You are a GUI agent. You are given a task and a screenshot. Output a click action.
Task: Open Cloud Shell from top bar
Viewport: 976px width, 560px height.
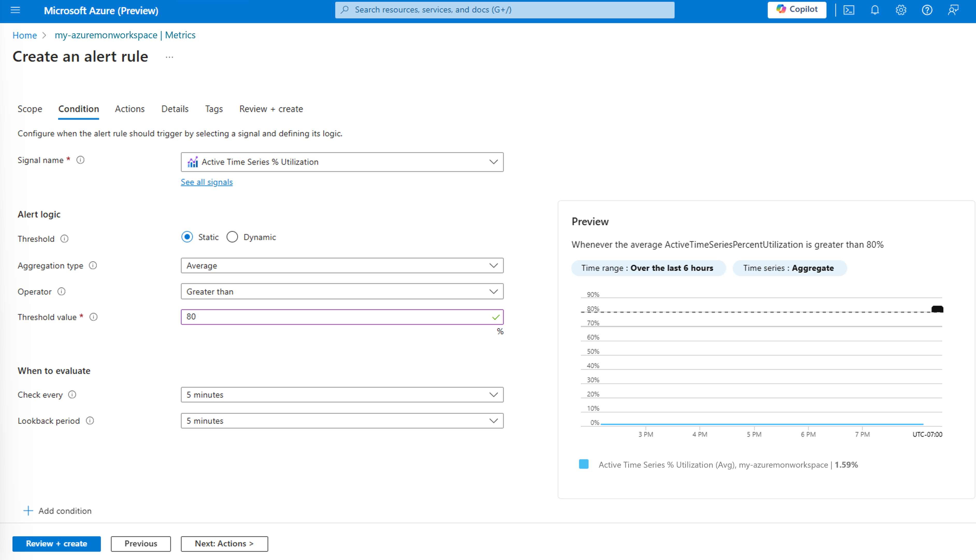tap(849, 10)
